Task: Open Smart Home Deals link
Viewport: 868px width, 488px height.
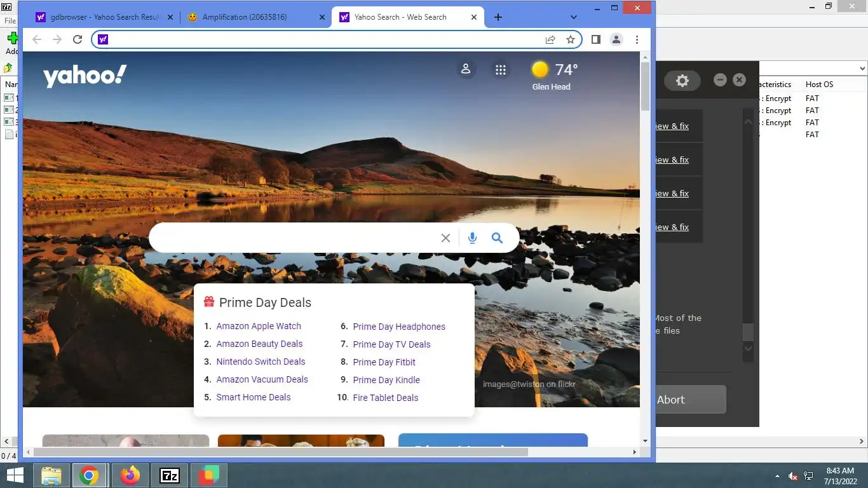Action: pyautogui.click(x=254, y=397)
